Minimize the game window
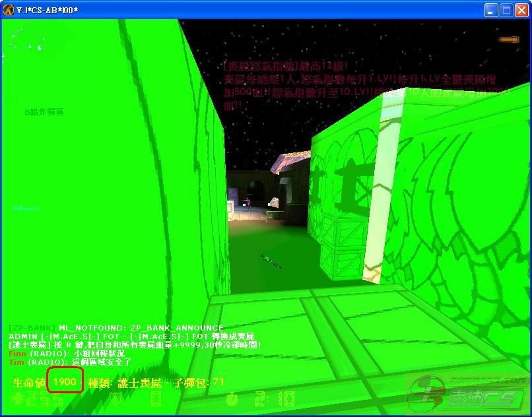532x417 pixels. click(491, 10)
